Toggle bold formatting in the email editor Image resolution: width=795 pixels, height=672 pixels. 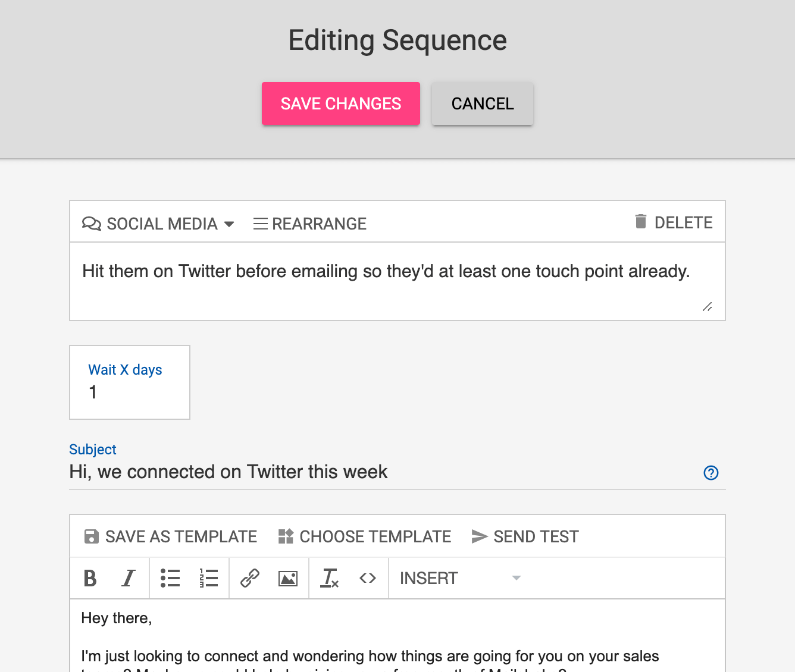coord(90,577)
